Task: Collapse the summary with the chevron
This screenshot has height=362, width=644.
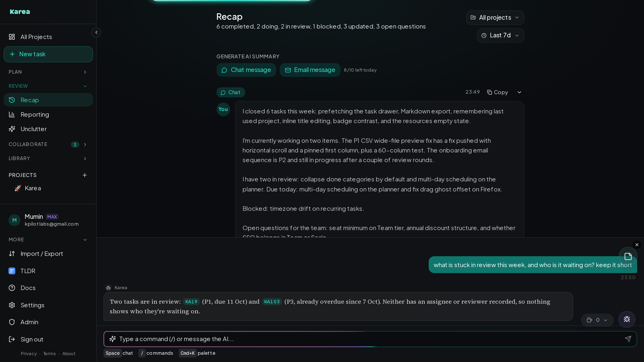Action: 519,92
